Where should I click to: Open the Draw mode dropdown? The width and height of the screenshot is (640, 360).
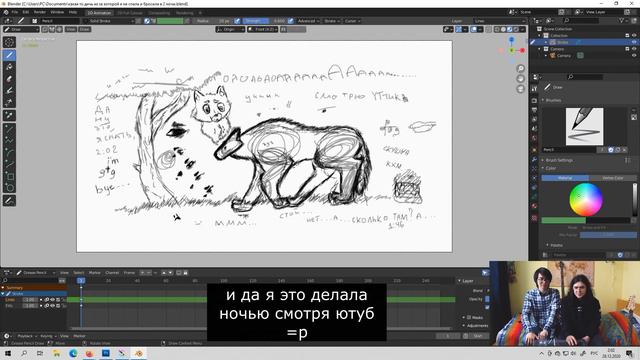coord(21,29)
